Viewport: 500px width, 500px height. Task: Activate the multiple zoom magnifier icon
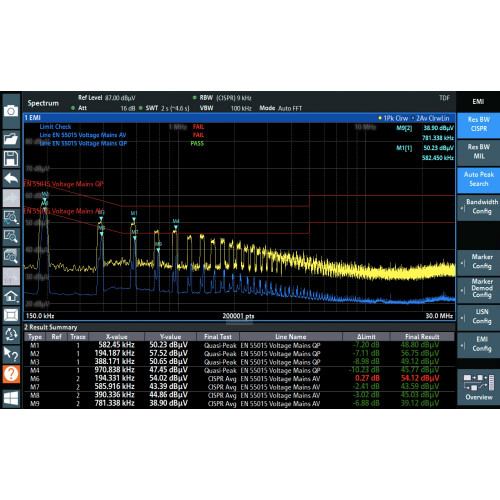[x=11, y=256]
